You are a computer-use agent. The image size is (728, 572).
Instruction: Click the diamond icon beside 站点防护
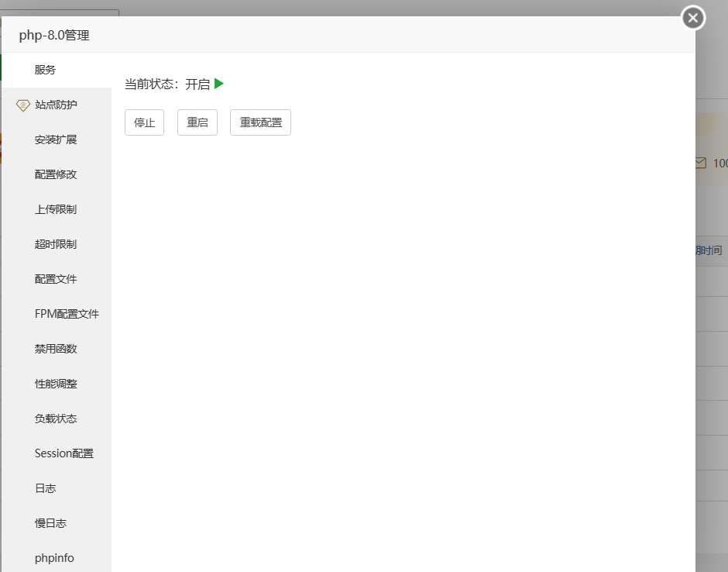(22, 105)
